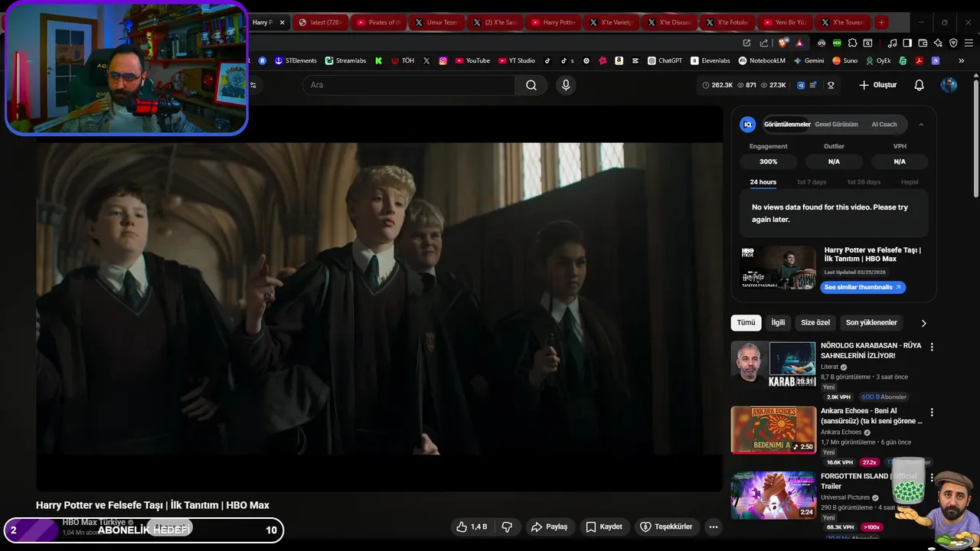Open NÖROLOG KARABASAN video thumbnail
Screen dimensions: 980x551
tap(773, 364)
